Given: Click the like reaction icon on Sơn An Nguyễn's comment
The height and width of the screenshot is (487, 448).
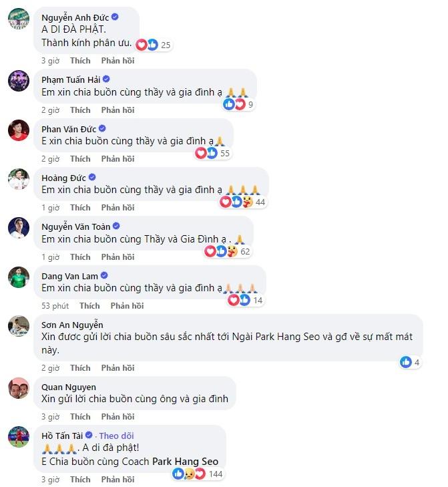Looking at the screenshot, I should point(405,362).
